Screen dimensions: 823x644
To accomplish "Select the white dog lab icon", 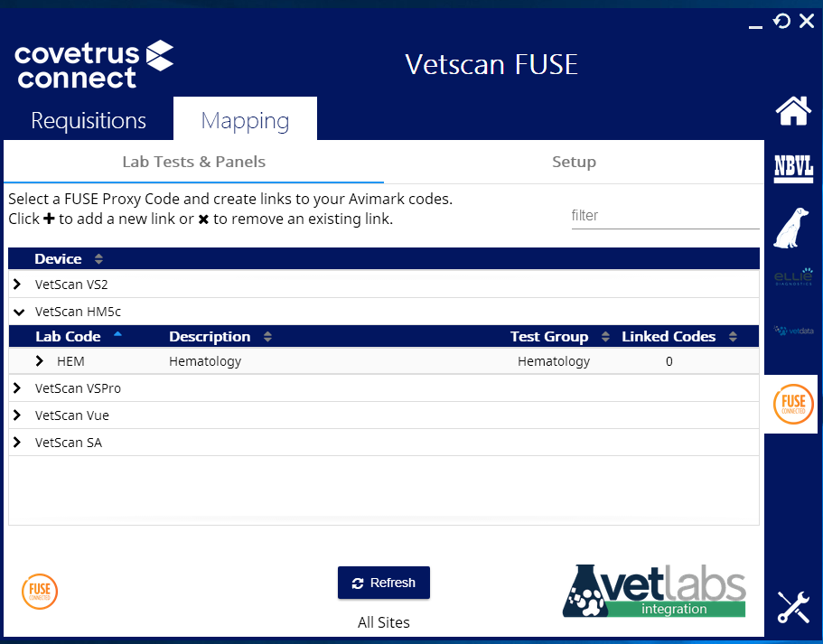I will point(791,228).
